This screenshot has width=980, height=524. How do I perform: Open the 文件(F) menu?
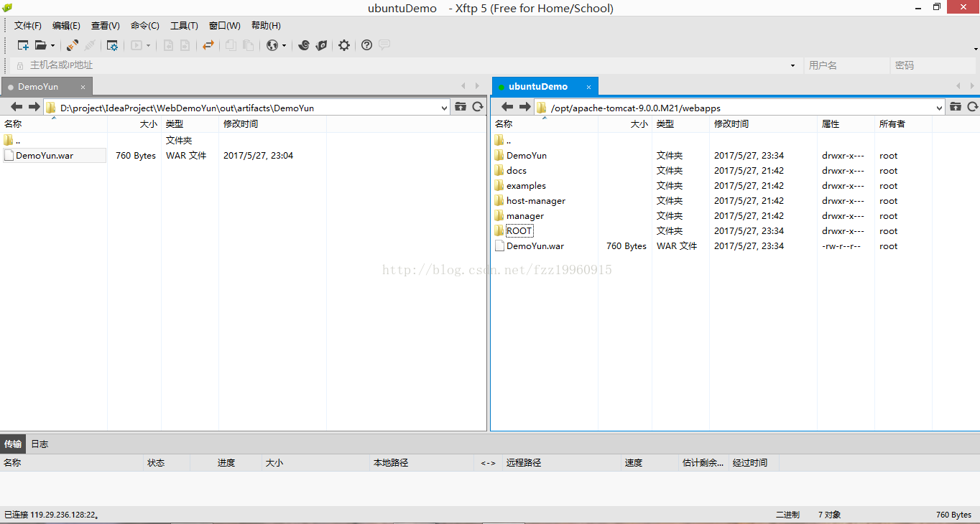(x=28, y=26)
